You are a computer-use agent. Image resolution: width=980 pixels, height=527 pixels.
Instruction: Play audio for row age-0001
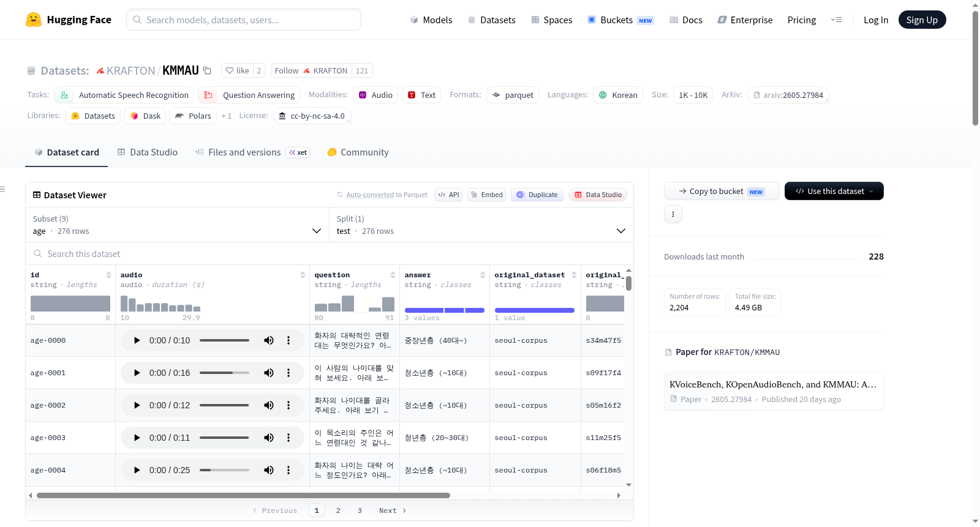coord(137,373)
